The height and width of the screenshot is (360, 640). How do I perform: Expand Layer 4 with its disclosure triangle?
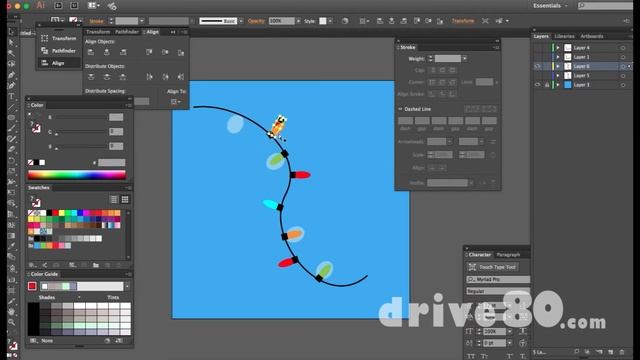[x=558, y=48]
